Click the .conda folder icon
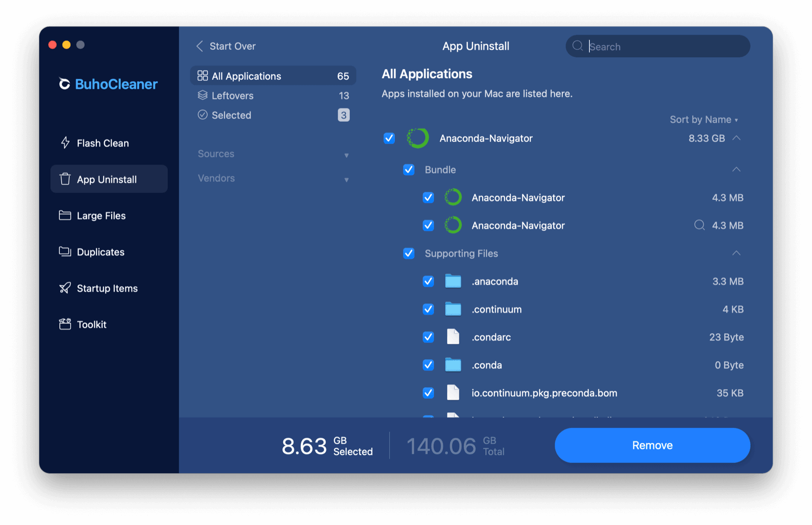Viewport: 812px width, 525px height. pyautogui.click(x=453, y=365)
